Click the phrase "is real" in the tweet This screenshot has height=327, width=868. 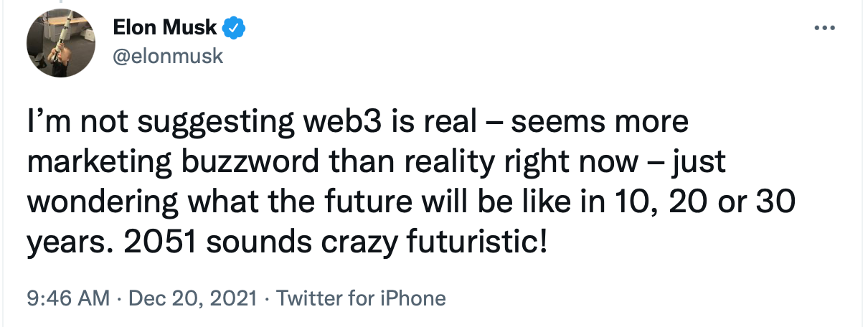(x=423, y=123)
